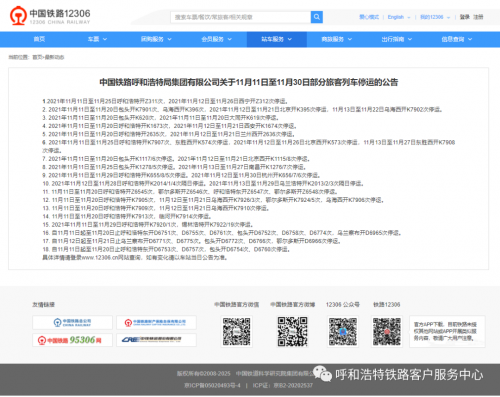
Task: Click the final line mentioning www.12306.cn
Action: [x=135, y=258]
